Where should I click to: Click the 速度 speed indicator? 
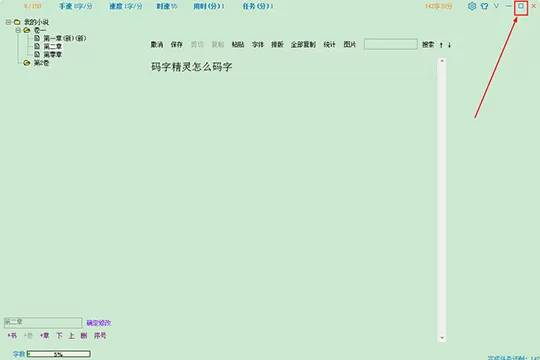click(126, 6)
